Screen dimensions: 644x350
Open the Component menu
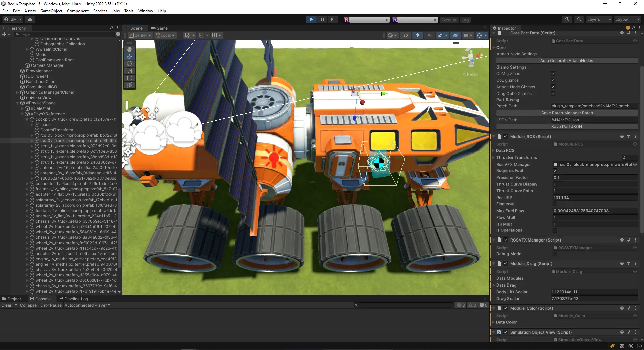click(78, 11)
